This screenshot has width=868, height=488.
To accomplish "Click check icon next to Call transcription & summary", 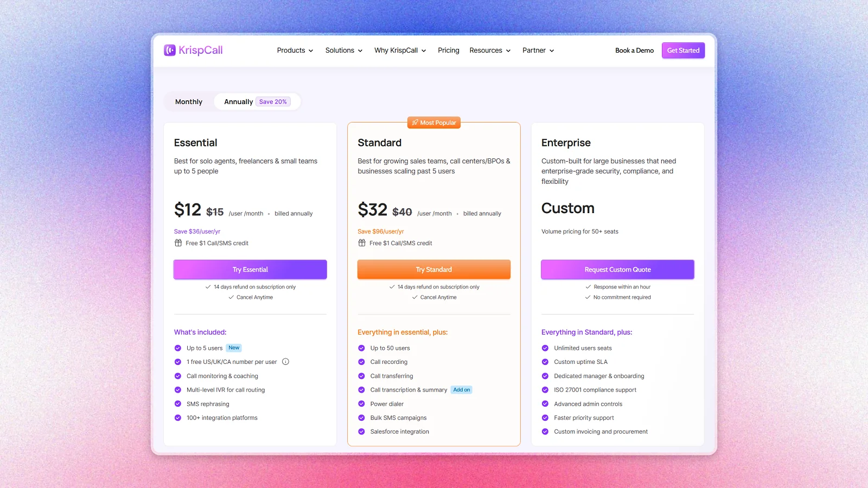I will [x=361, y=390].
